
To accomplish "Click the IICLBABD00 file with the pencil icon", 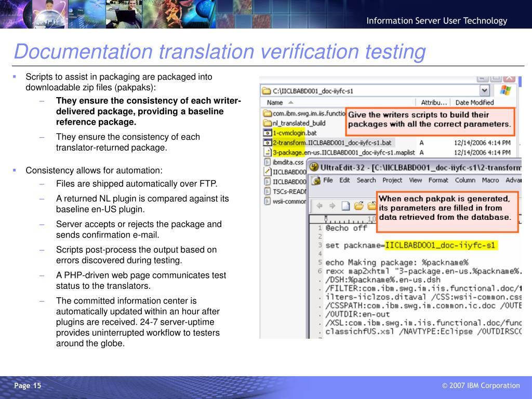I will click(x=268, y=172).
